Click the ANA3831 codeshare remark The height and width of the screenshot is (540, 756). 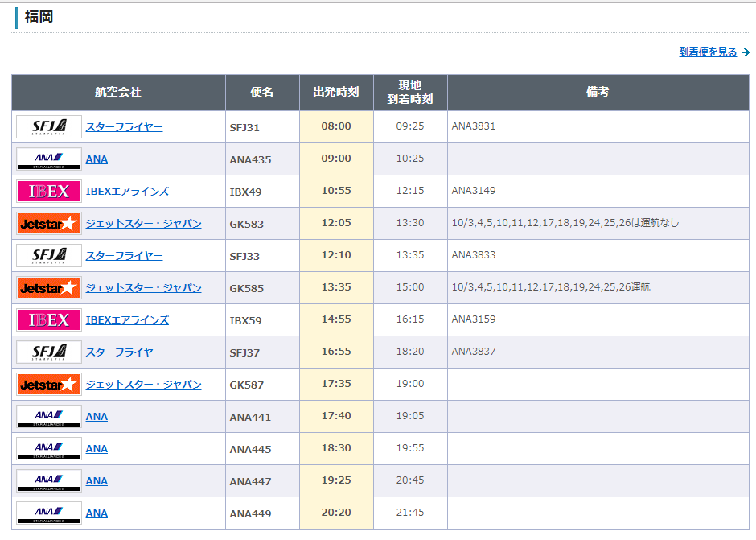[x=474, y=126]
